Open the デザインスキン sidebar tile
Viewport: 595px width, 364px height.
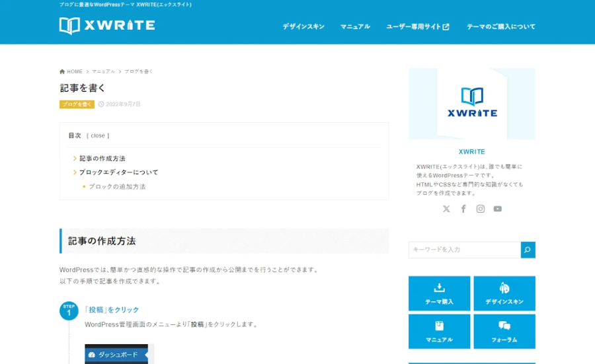pyautogui.click(x=504, y=293)
